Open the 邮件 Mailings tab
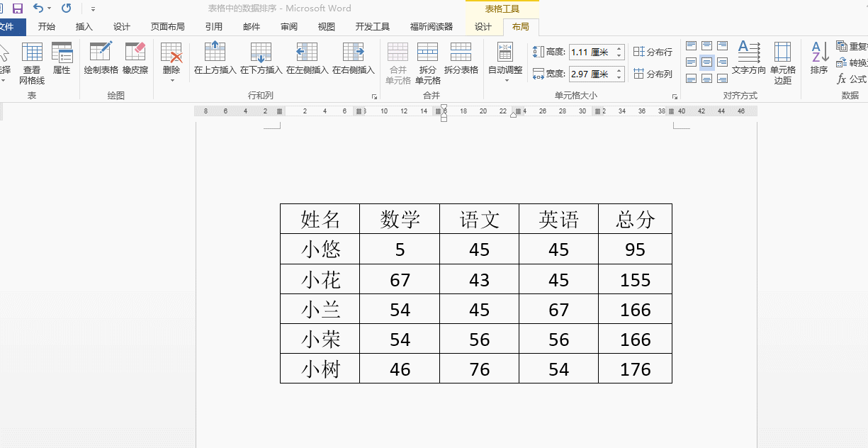The height and width of the screenshot is (448, 868). point(252,27)
